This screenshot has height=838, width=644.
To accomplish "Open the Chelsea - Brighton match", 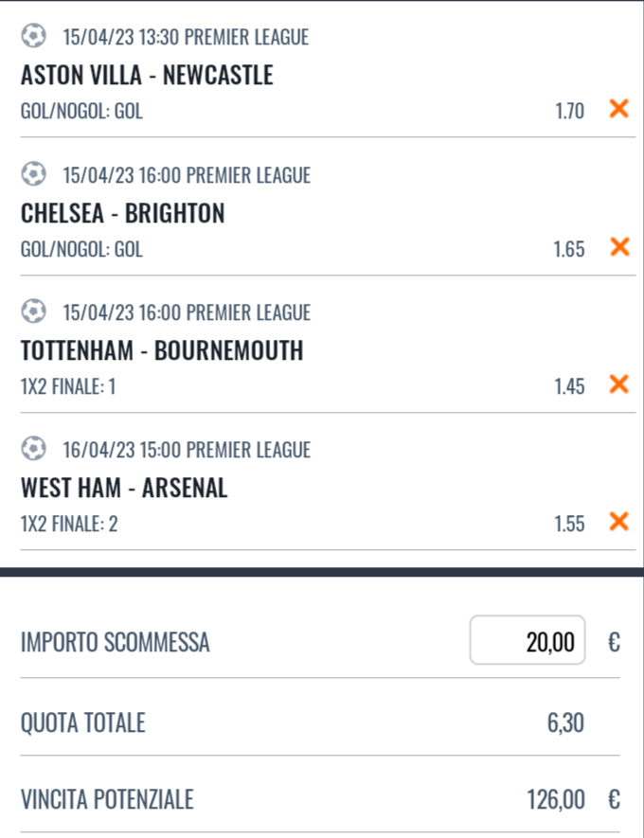I will tap(123, 214).
